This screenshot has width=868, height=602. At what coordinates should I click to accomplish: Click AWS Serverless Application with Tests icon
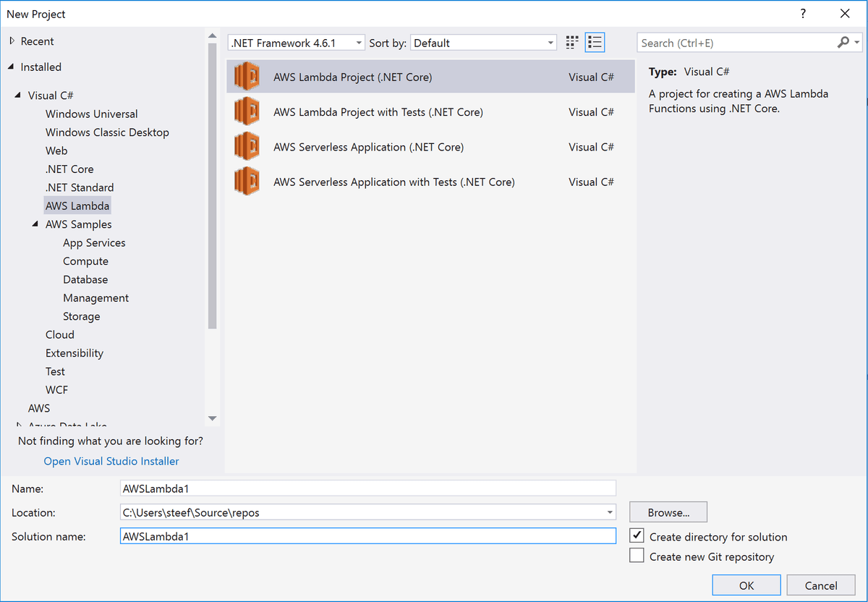[247, 182]
